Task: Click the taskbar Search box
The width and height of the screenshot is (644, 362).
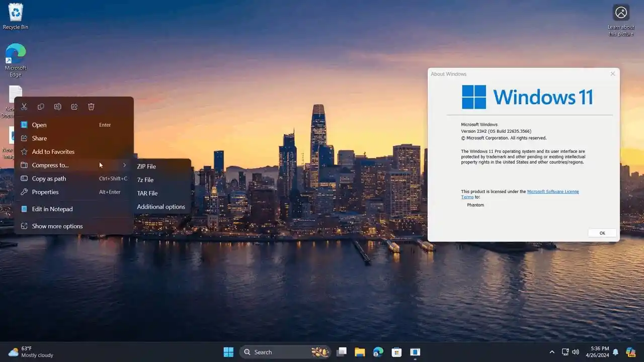Action: (x=285, y=352)
